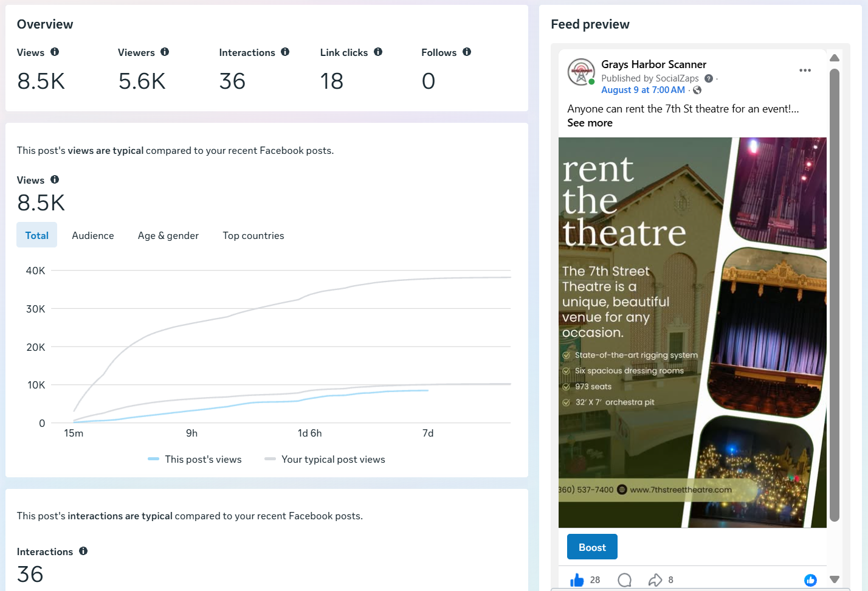Viewport: 868px width, 591px height.
Task: Switch to the Top countries tab
Action: (253, 235)
